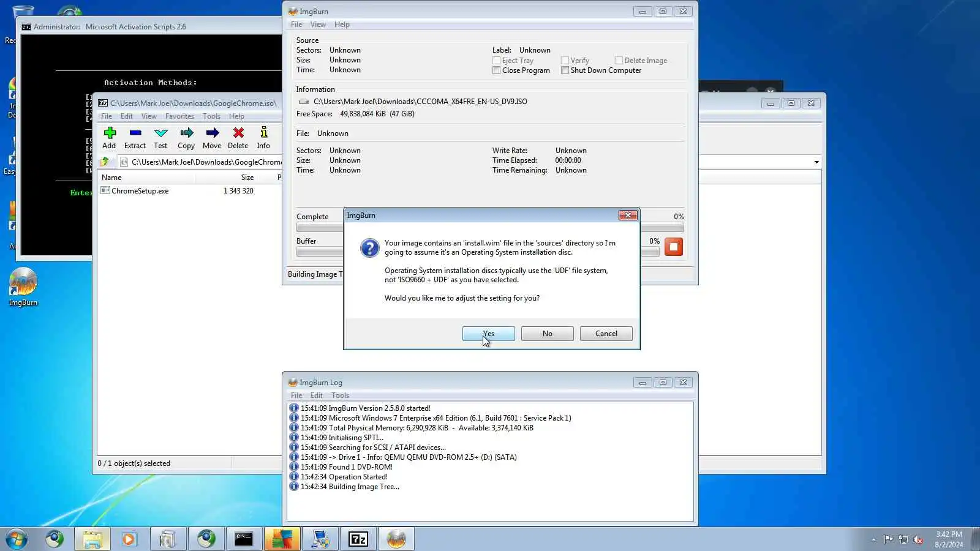Open the Help menu in 7-Zip
Image resolution: width=980 pixels, height=551 pixels.
click(x=236, y=116)
